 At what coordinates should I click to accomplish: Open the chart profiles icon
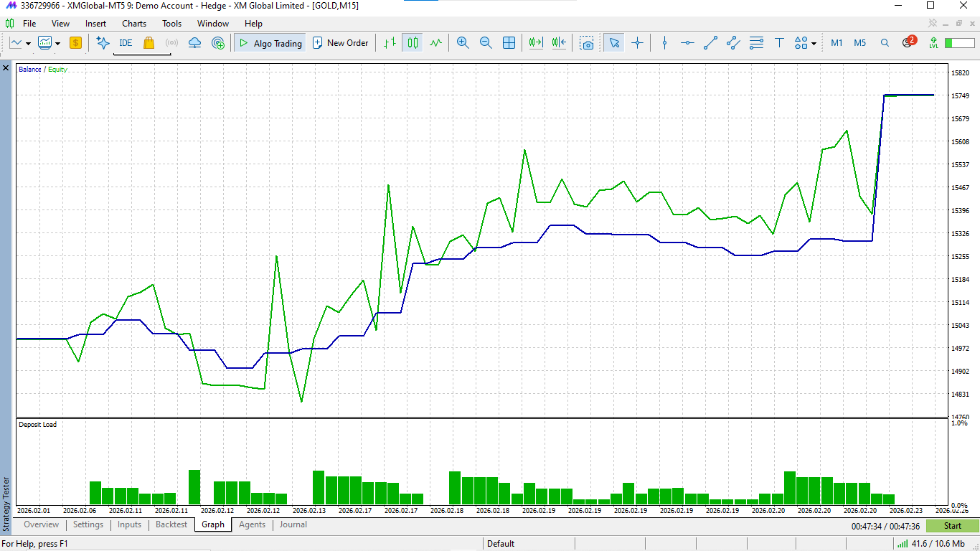45,43
